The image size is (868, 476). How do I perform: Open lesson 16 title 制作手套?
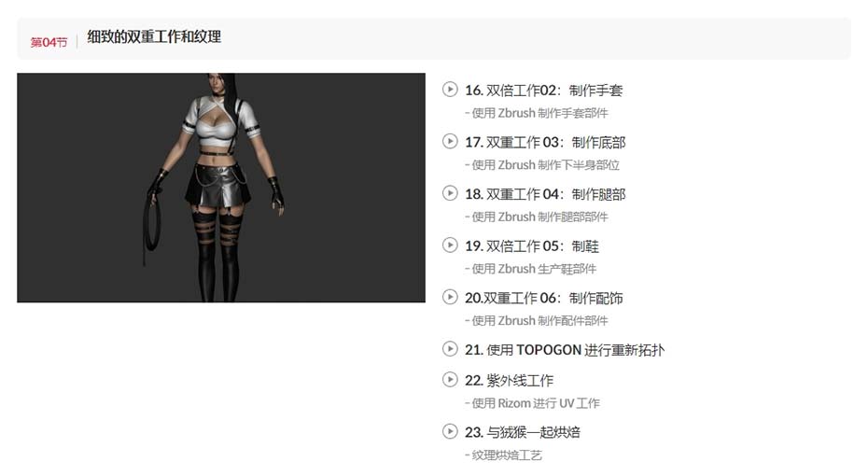tap(543, 91)
